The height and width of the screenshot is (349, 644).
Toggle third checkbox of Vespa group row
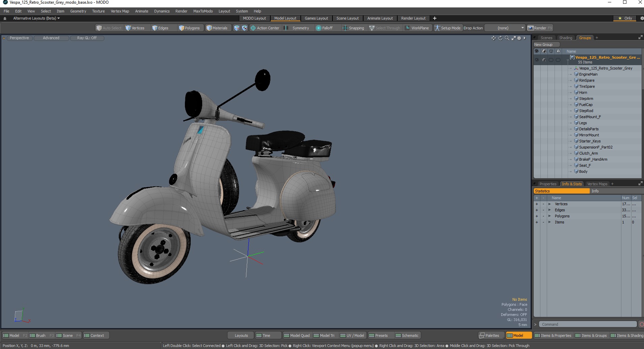551,60
